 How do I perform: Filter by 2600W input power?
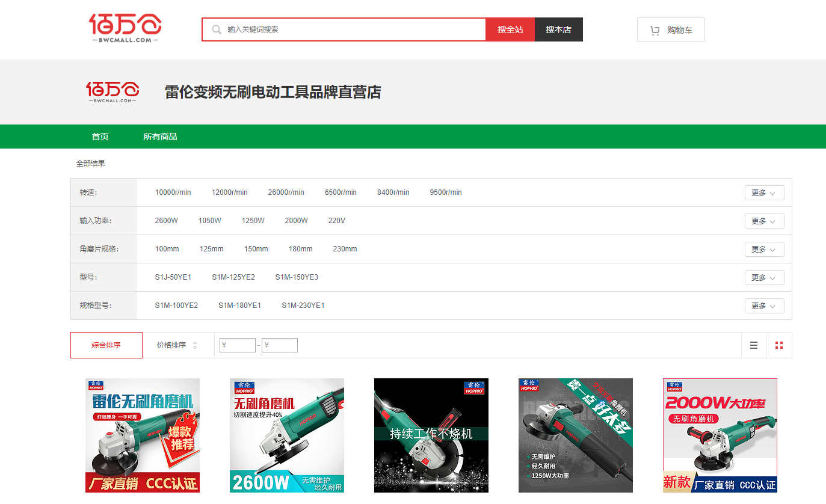tap(167, 221)
